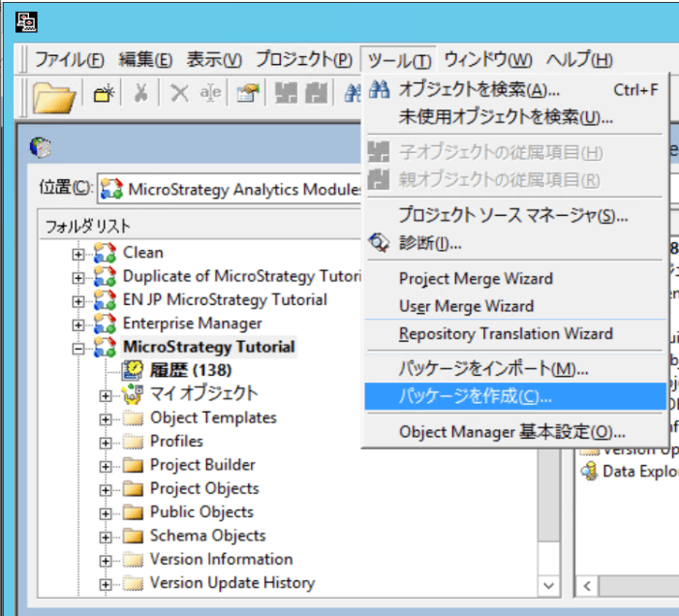The width and height of the screenshot is (679, 616).
Task: Click the delete X toolbar icon
Action: pyautogui.click(x=179, y=93)
